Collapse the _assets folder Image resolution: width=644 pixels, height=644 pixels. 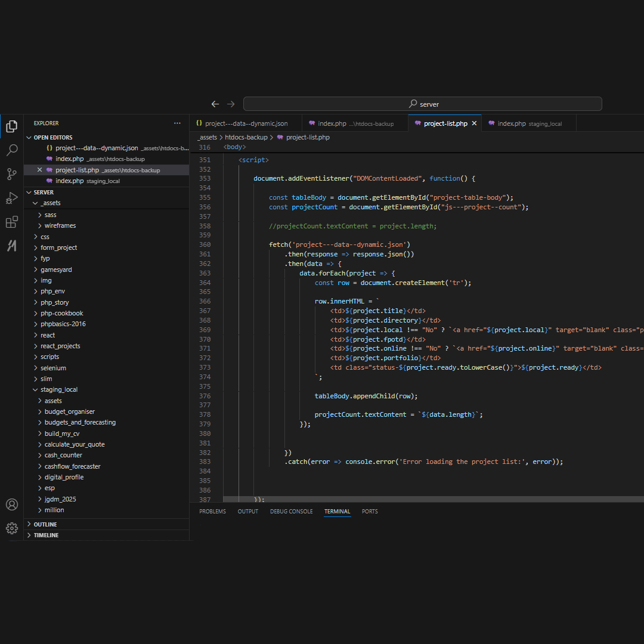pyautogui.click(x=35, y=203)
